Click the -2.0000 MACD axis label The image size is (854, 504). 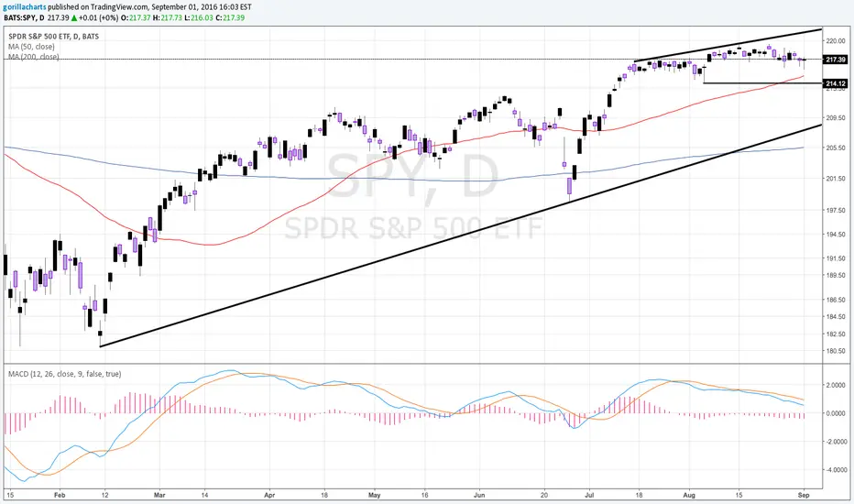[x=835, y=442]
